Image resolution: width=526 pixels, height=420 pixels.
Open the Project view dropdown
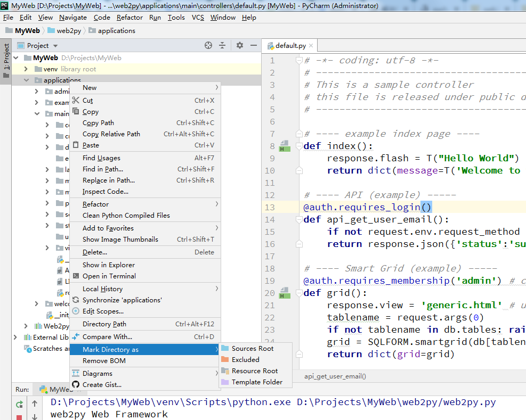click(x=55, y=46)
